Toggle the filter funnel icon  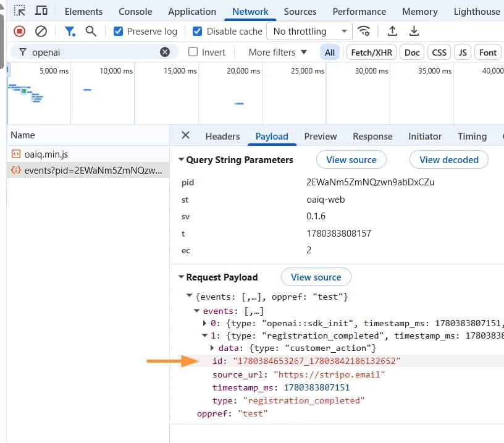70,31
